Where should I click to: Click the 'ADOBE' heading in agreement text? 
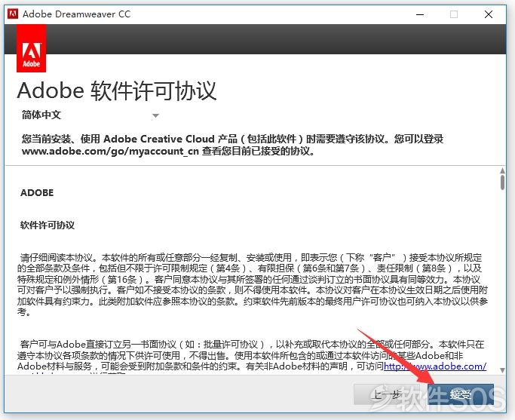click(x=37, y=193)
